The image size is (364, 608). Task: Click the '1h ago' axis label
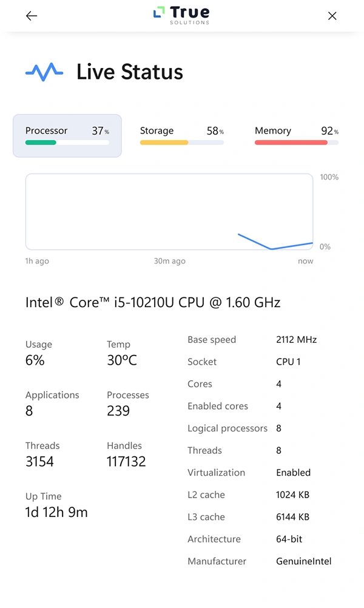point(37,261)
